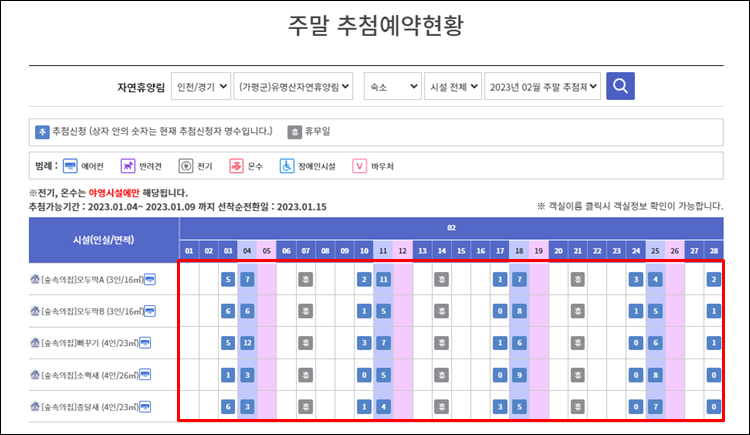Click the air conditioner icon beside 종달새
The image size is (750, 435).
[145, 407]
